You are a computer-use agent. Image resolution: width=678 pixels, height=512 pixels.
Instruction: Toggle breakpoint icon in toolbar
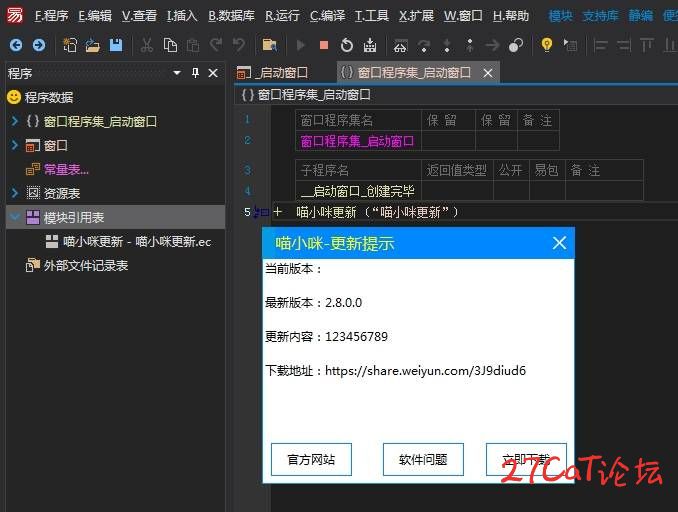pyautogui.click(x=515, y=45)
